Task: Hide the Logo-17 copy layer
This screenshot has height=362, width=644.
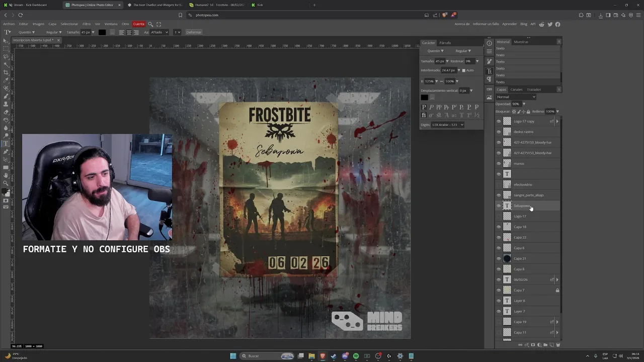Action: (499, 121)
